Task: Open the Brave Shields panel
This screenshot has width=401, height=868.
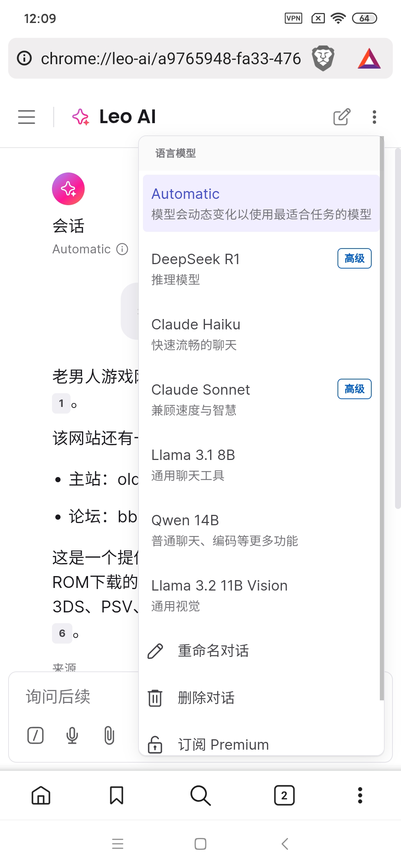Action: (323, 58)
